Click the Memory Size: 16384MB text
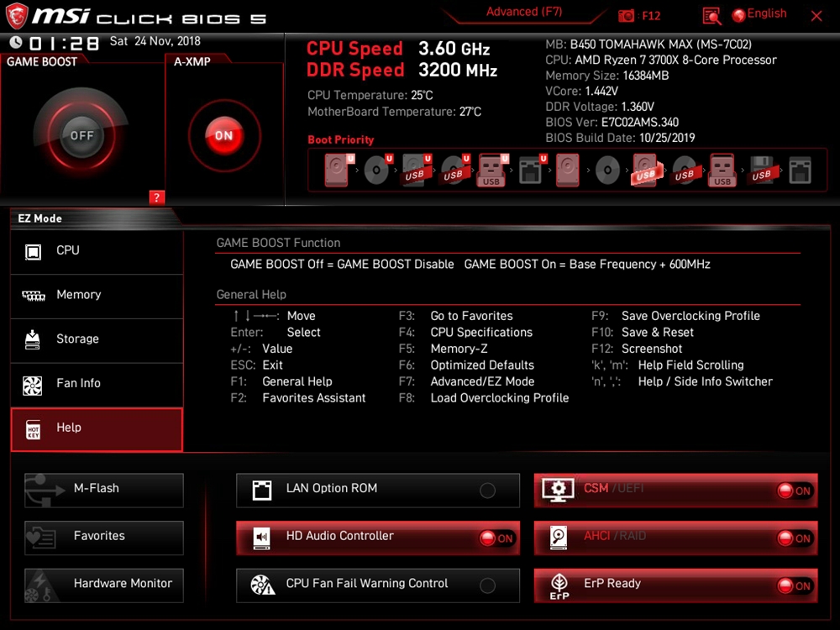840x630 pixels. point(607,76)
